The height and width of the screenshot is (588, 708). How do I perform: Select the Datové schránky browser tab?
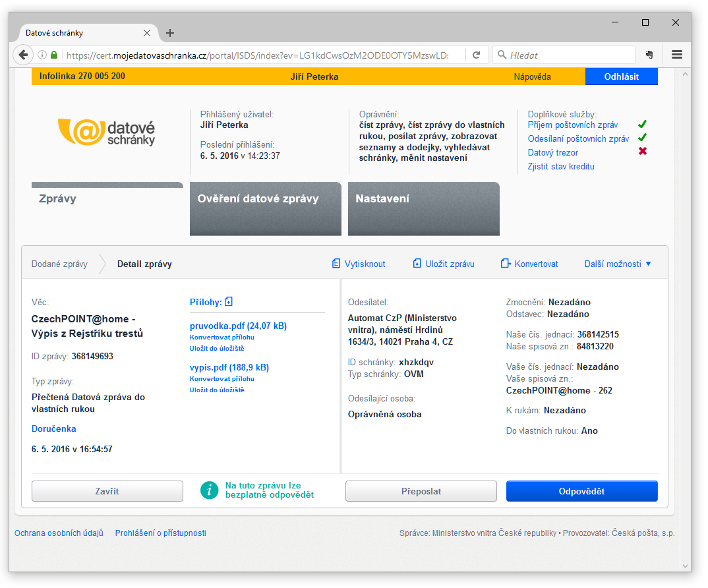[x=88, y=33]
